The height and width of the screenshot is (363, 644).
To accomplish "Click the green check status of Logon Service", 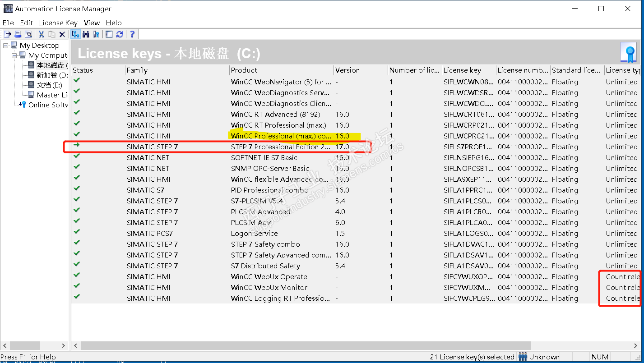I will (77, 232).
